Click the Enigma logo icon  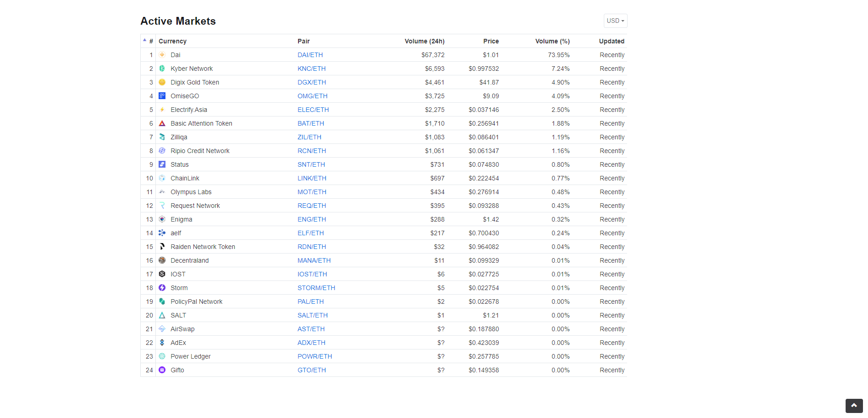162,219
